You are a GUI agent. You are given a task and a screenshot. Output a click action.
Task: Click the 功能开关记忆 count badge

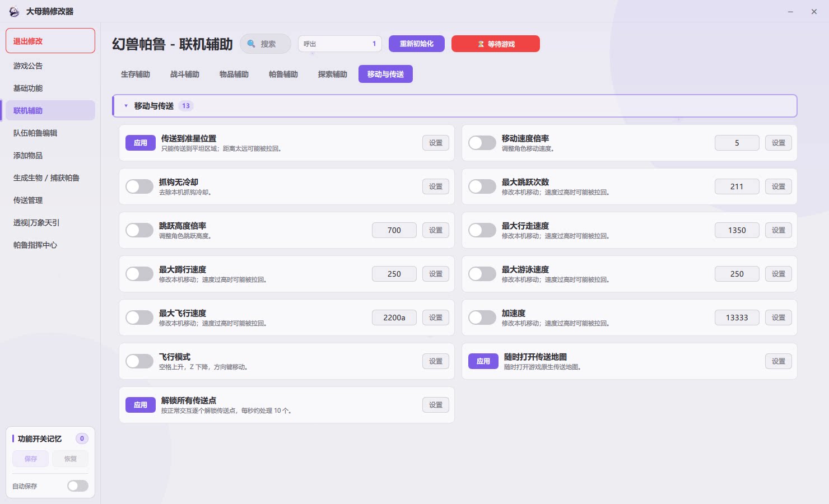pyautogui.click(x=82, y=438)
